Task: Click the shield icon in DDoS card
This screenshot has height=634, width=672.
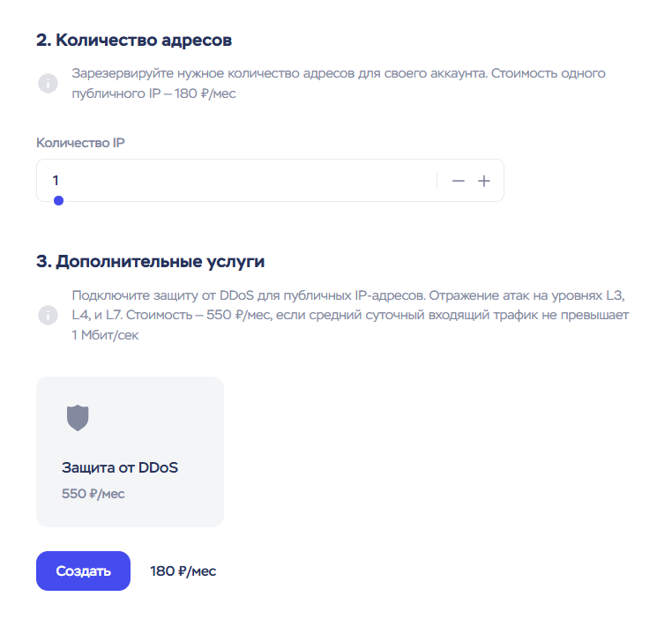Action: (x=78, y=418)
